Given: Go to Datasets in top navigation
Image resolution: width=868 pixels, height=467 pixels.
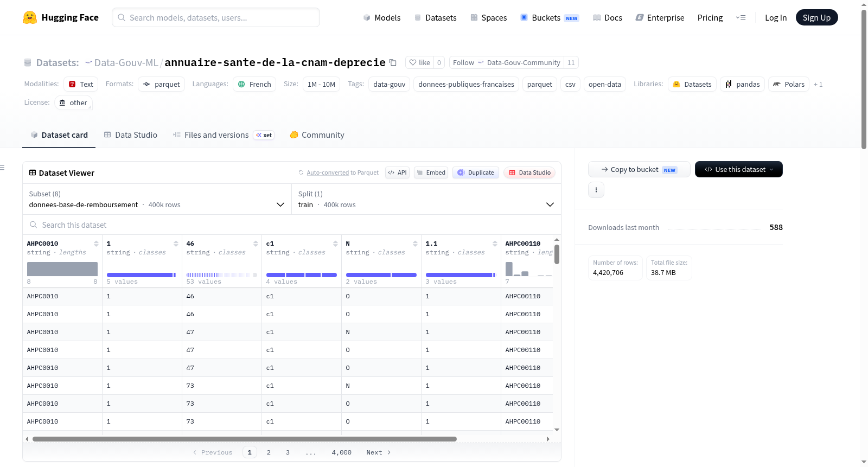Looking at the screenshot, I should (x=435, y=17).
